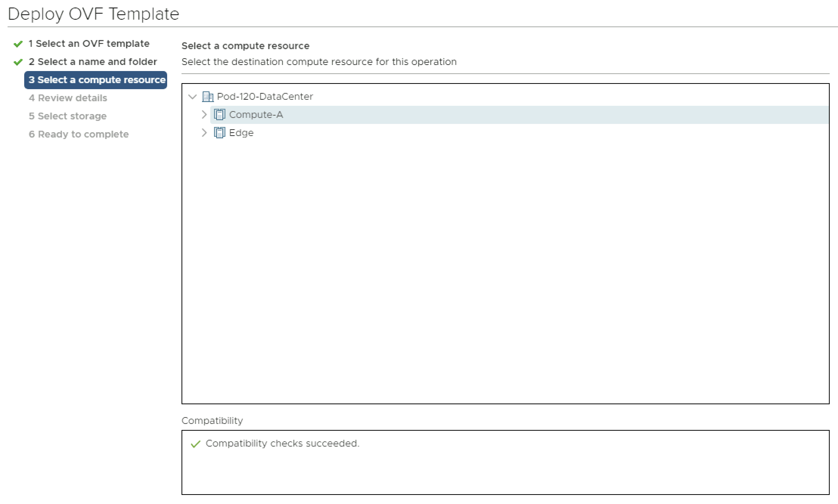Screen dimensions: 838x504
Task: Click step 6 Ready to complete
Action: 79,135
